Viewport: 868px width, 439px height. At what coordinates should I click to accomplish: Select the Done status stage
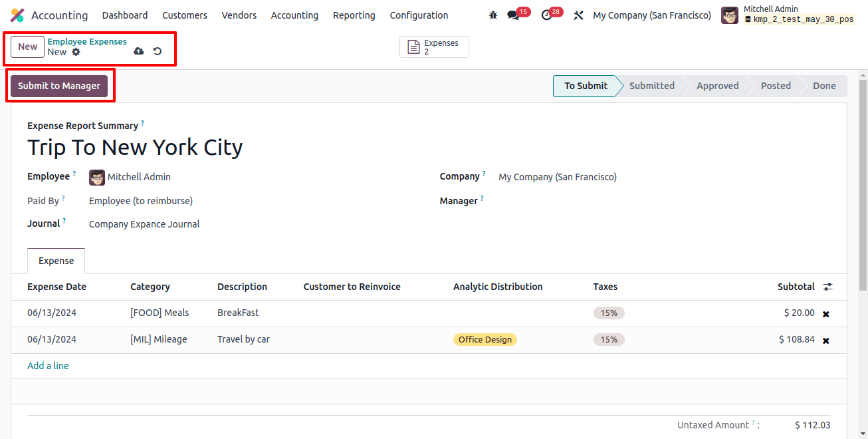[824, 86]
